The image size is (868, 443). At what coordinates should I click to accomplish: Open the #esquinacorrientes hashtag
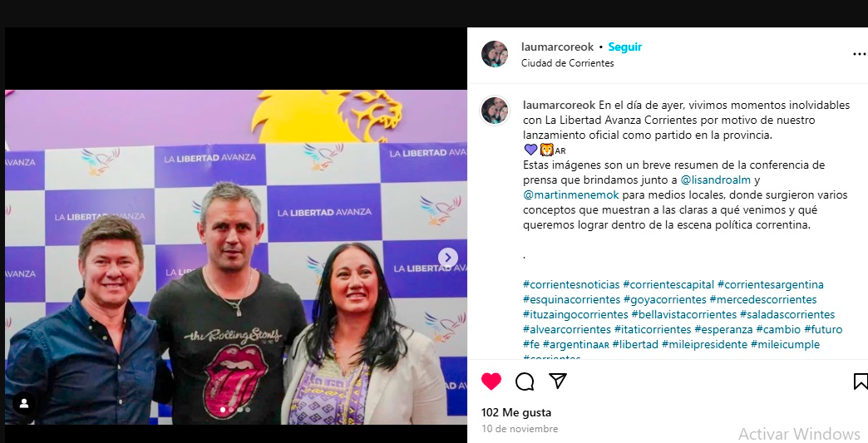571,299
